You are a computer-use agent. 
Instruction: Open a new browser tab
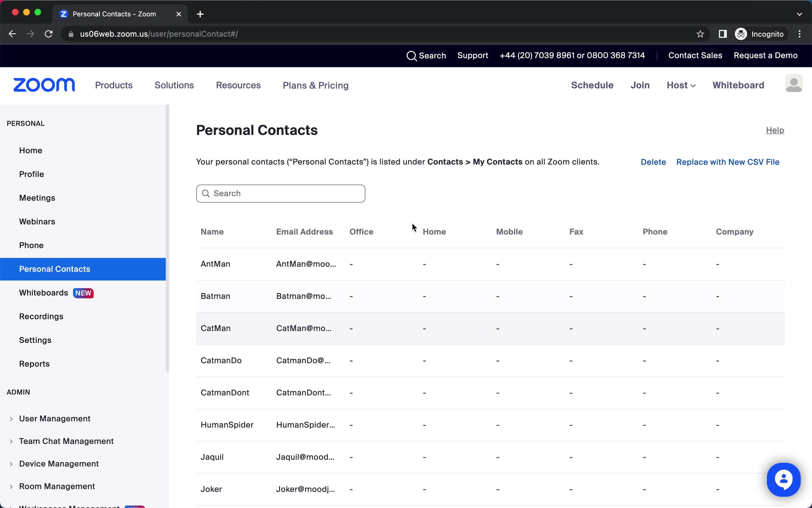pos(200,14)
